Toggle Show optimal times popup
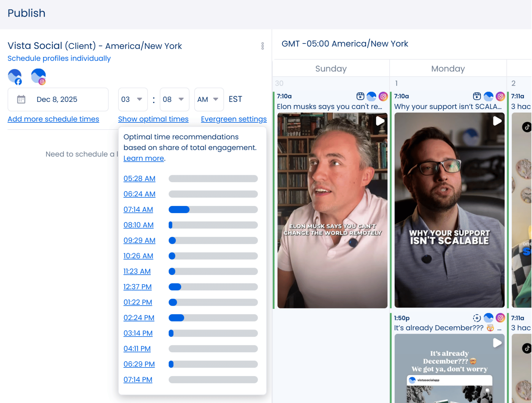532x403 pixels. click(153, 119)
